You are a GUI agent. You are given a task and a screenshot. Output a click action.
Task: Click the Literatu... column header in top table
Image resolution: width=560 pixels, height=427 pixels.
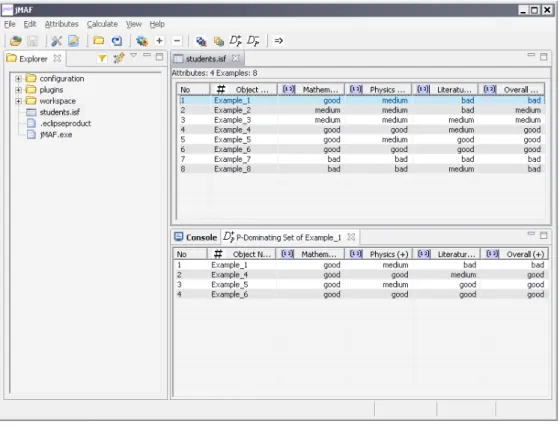[x=445, y=90]
